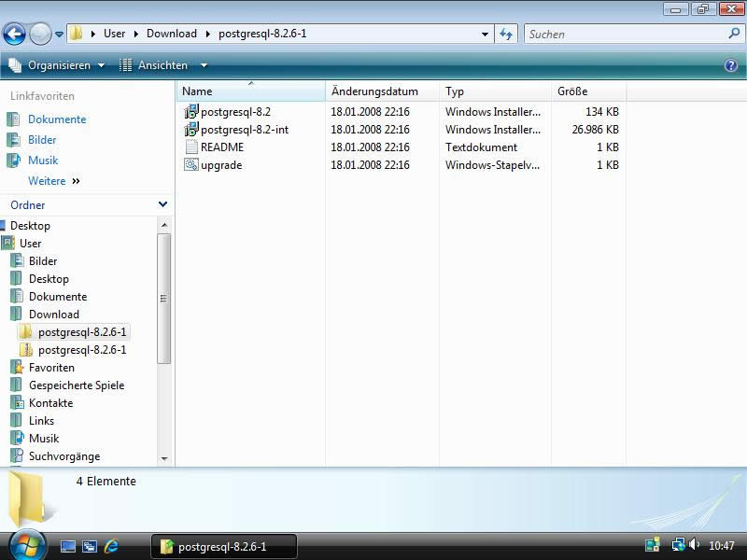Click Weitere to show more favorites
Viewport: 747px width, 560px height.
pos(47,181)
